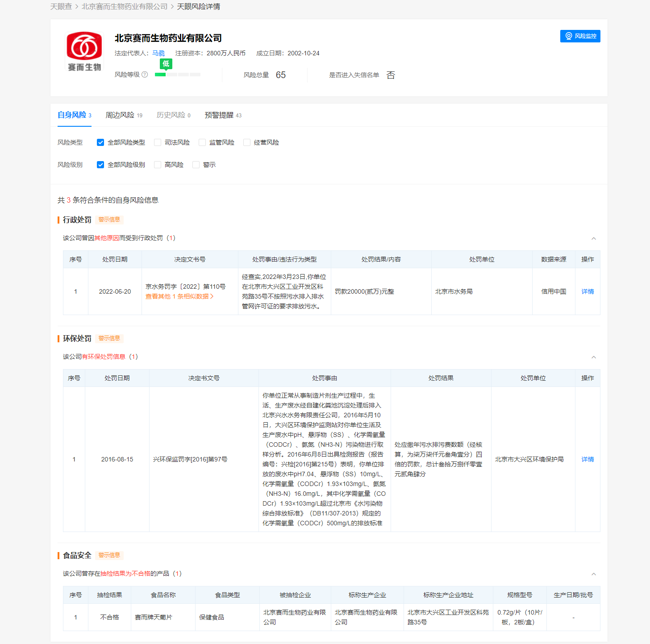This screenshot has height=644, width=650.
Task: Open 详情 for 环保处罚 2016-08-15 record
Action: click(x=587, y=459)
